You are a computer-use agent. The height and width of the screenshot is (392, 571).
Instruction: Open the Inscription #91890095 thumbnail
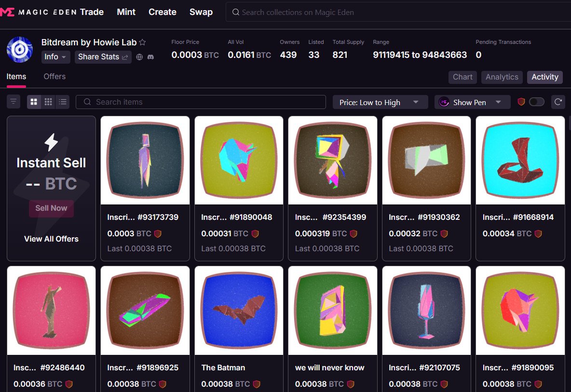pyautogui.click(x=520, y=311)
